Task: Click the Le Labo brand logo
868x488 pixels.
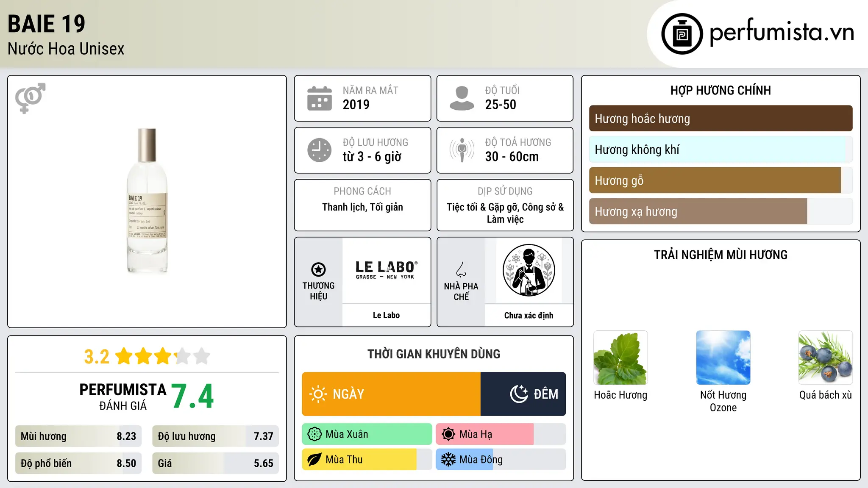Action: 386,270
